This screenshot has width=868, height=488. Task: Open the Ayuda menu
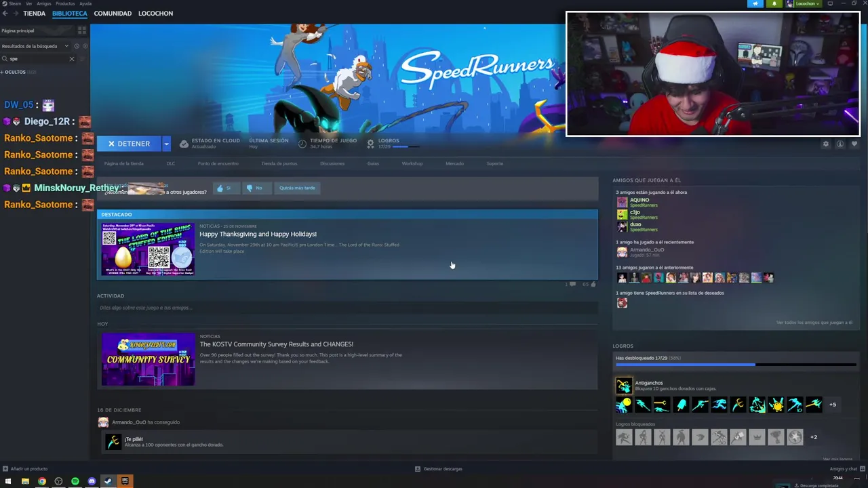(x=85, y=3)
